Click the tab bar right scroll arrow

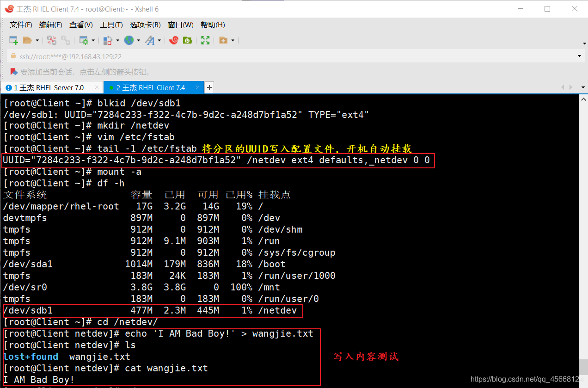pos(571,87)
